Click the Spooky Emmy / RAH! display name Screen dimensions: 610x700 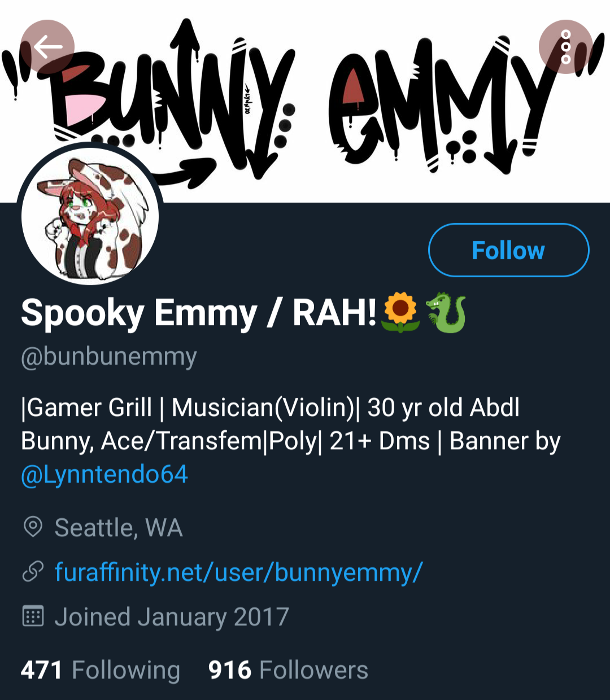pos(199,313)
